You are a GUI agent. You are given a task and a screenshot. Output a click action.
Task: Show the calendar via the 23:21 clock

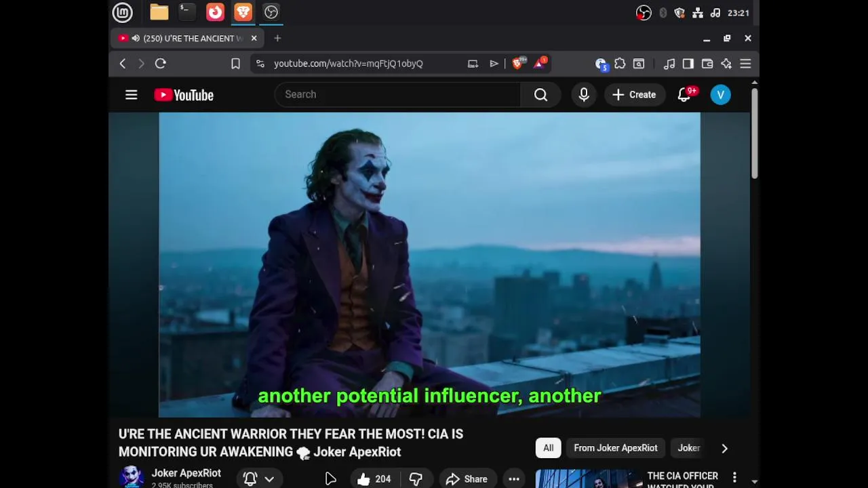click(x=738, y=13)
